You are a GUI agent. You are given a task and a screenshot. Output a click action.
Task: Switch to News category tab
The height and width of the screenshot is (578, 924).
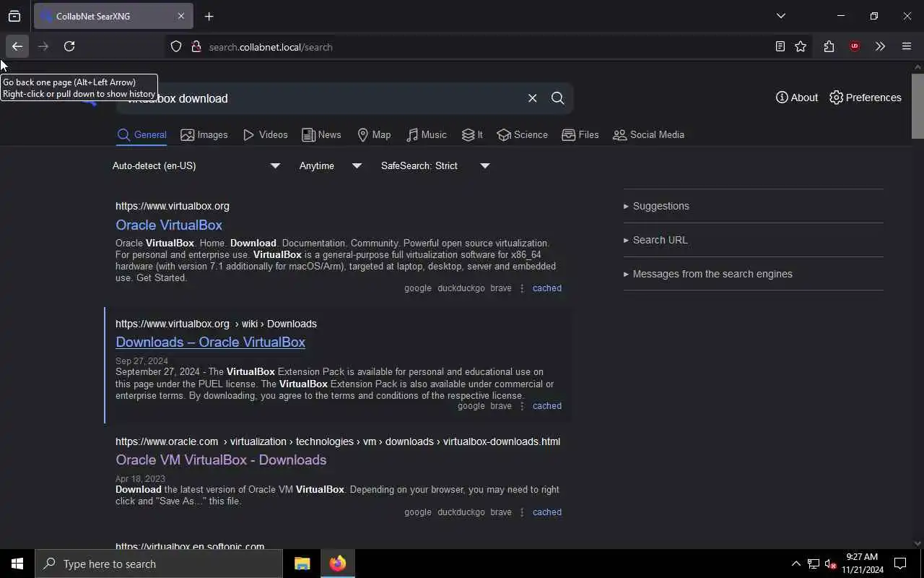[x=321, y=135]
